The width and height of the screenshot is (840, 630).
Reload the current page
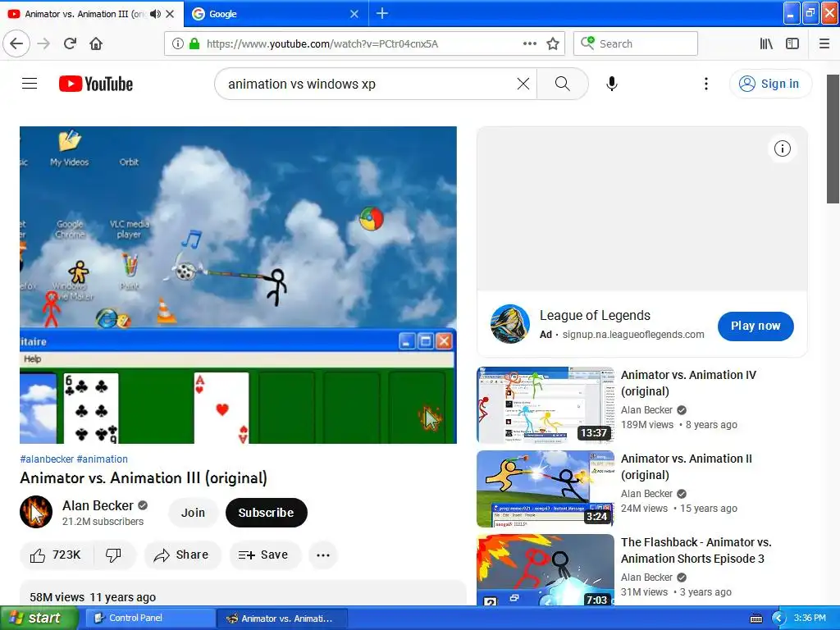click(70, 43)
